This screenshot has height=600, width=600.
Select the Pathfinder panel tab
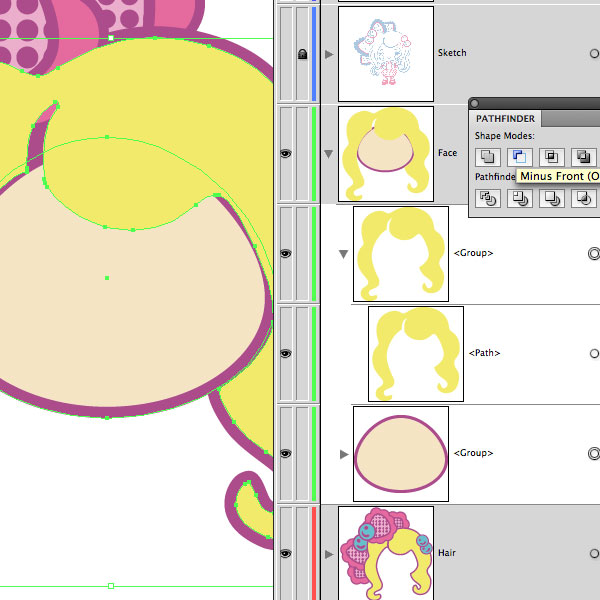point(505,119)
